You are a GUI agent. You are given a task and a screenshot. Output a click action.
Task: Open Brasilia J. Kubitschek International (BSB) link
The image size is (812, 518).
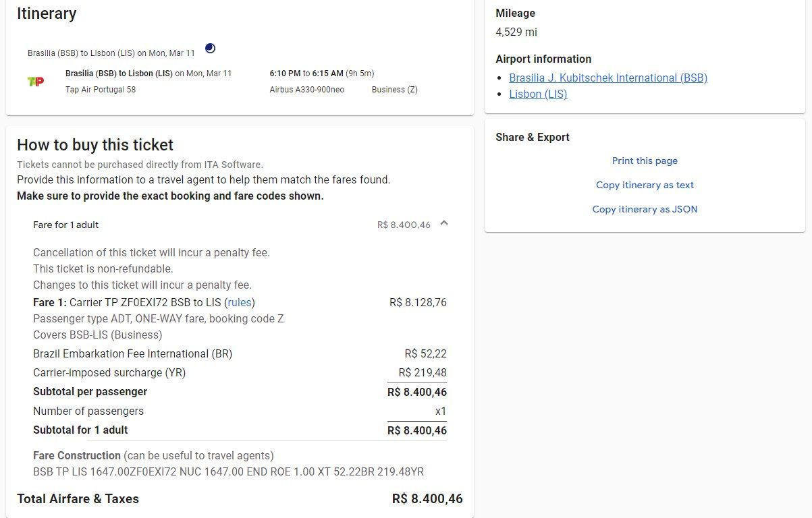(x=608, y=78)
